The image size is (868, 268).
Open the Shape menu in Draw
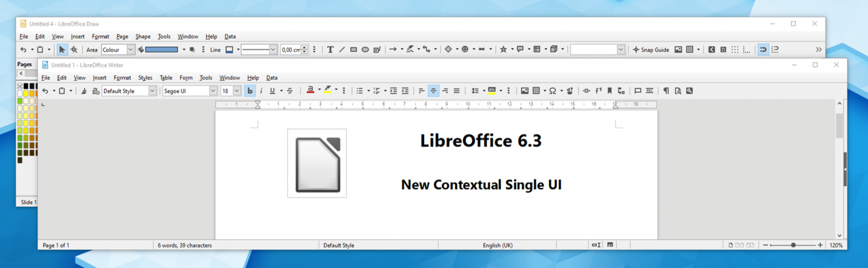[x=143, y=36]
